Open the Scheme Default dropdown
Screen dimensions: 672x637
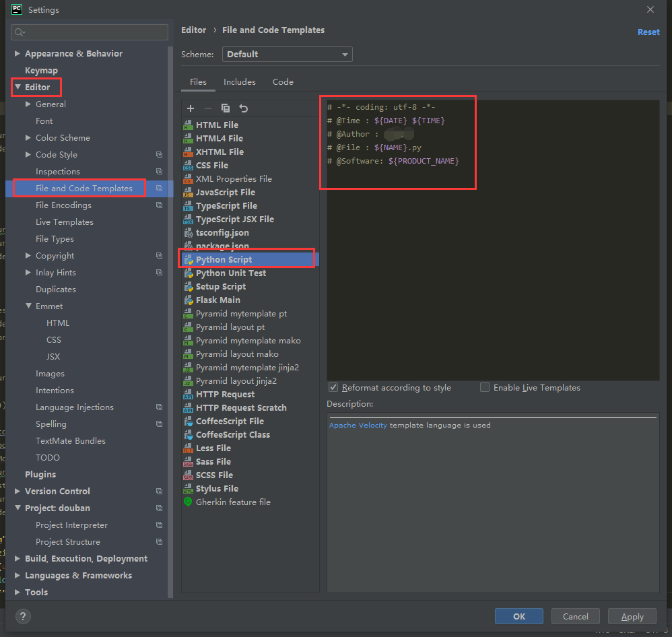pos(287,55)
